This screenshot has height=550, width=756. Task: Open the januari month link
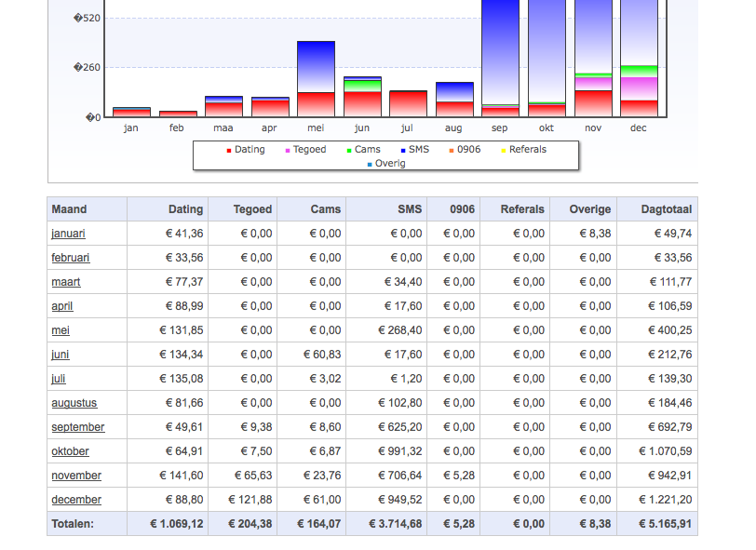click(68, 234)
